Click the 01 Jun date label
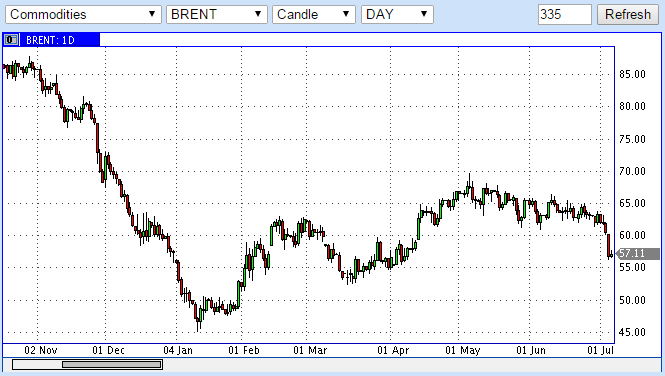 pyautogui.click(x=531, y=351)
